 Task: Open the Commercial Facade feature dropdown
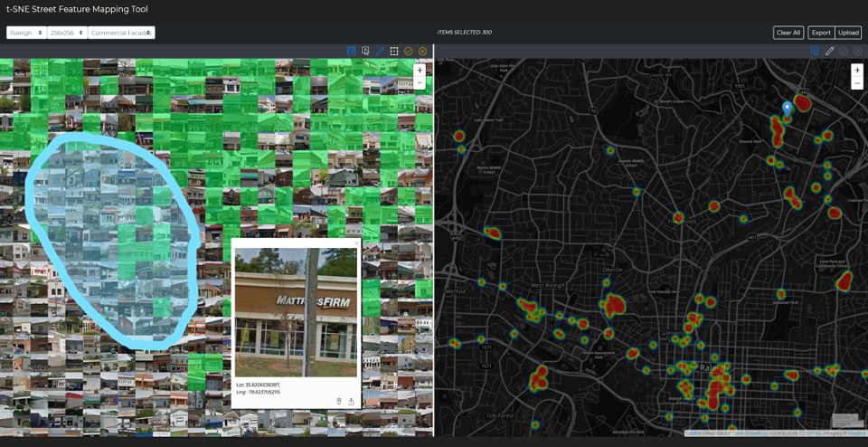[x=121, y=33]
